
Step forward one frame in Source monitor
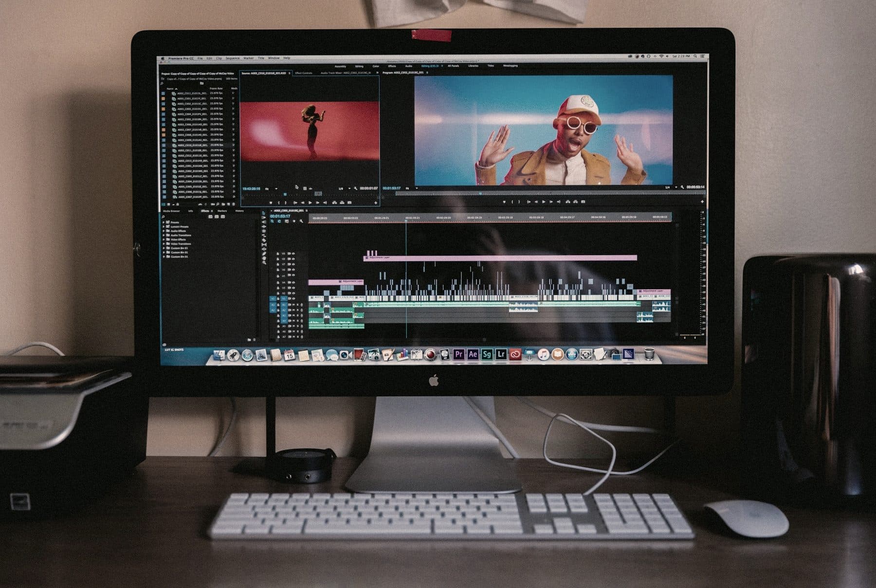(x=318, y=202)
